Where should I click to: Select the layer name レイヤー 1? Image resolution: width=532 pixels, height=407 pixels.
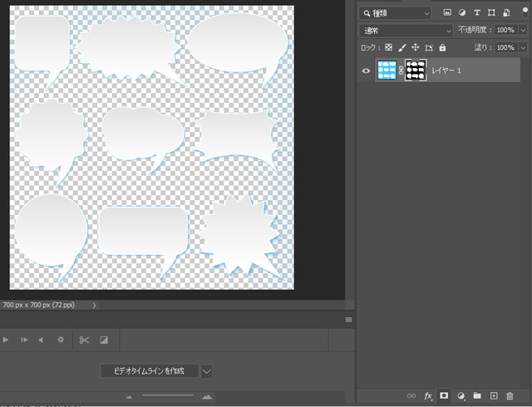446,71
